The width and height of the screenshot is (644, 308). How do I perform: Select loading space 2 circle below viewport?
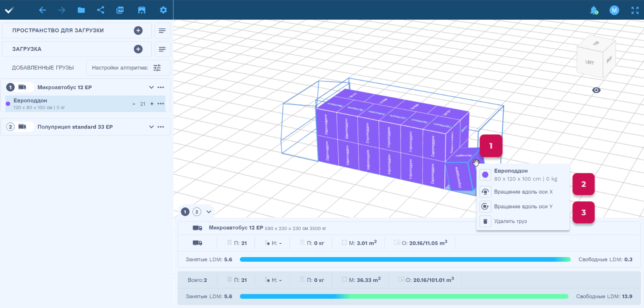click(197, 212)
